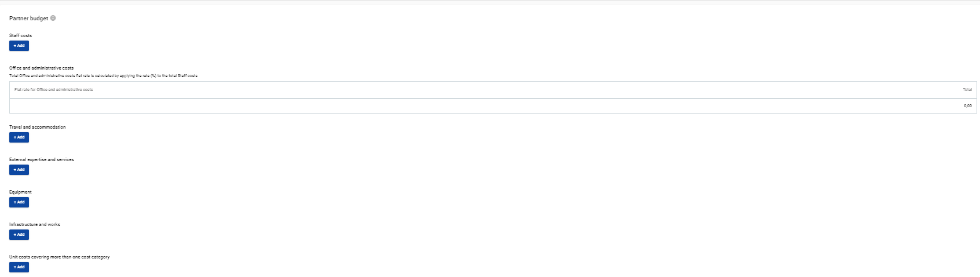Image resolution: width=980 pixels, height=277 pixels.
Task: Click the Flat rate column header
Action: [53, 90]
